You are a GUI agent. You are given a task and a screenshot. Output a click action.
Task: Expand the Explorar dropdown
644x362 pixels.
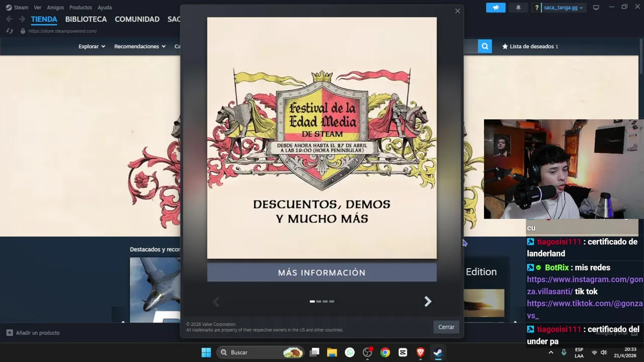click(x=92, y=46)
